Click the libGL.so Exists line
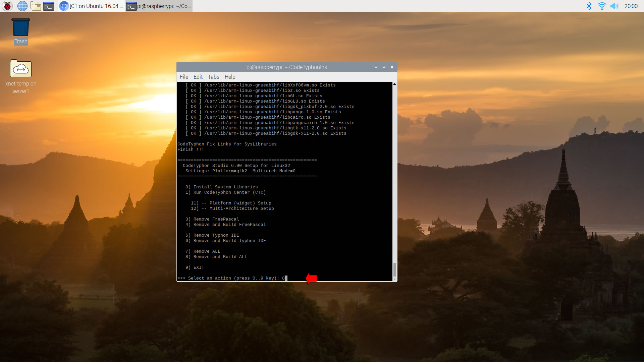The image size is (644, 362). point(254,96)
